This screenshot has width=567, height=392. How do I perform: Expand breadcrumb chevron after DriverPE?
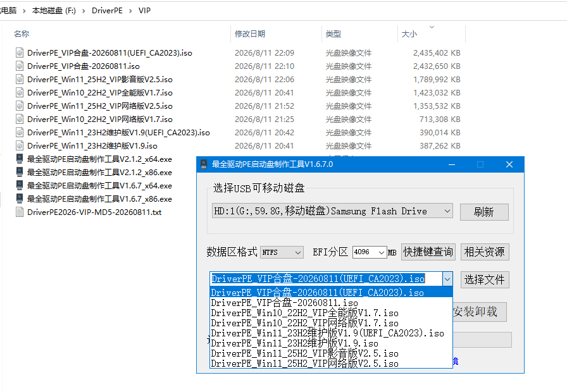tap(130, 11)
